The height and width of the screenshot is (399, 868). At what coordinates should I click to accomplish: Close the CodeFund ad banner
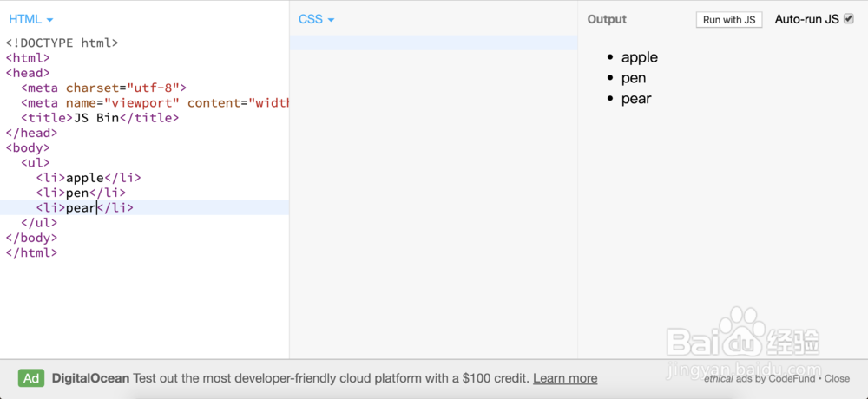coord(837,378)
